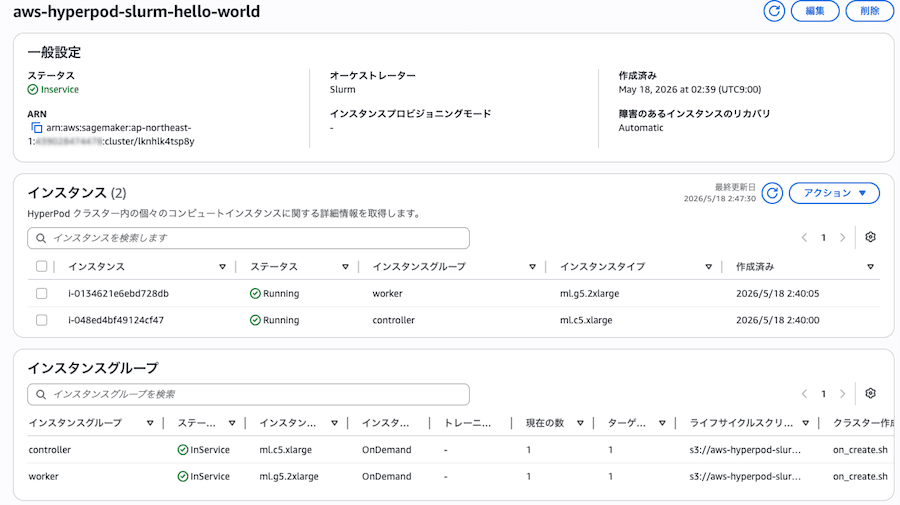
Task: Click worker in instance groups table
Action: [44, 476]
